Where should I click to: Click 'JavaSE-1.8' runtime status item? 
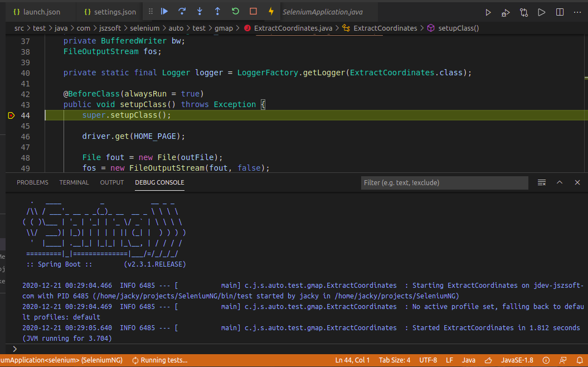pos(517,360)
